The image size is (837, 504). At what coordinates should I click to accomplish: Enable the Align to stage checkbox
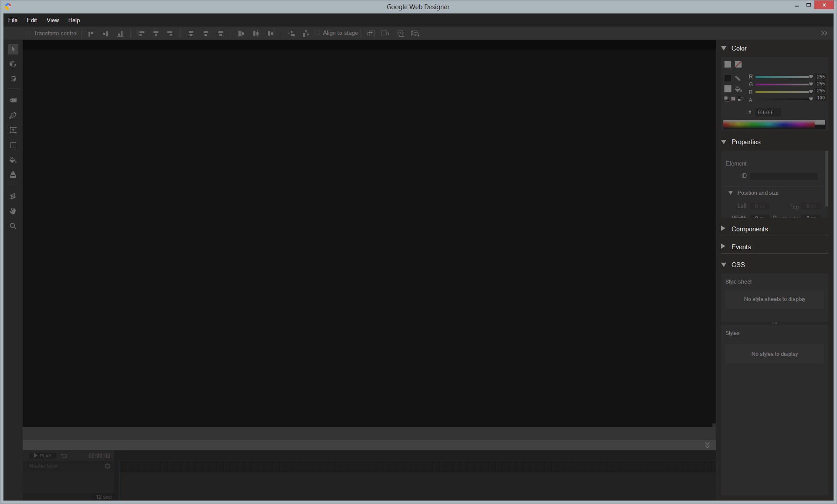318,33
